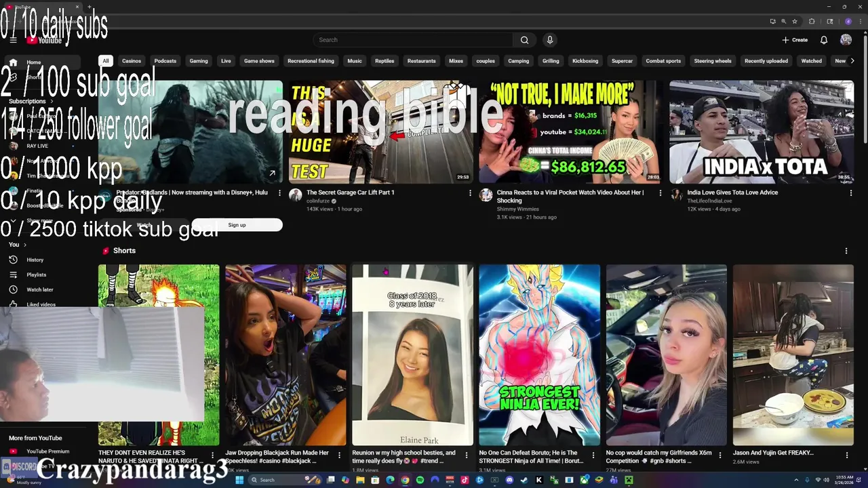This screenshot has height=488, width=868.
Task: Open options for India Love video
Action: click(850, 193)
